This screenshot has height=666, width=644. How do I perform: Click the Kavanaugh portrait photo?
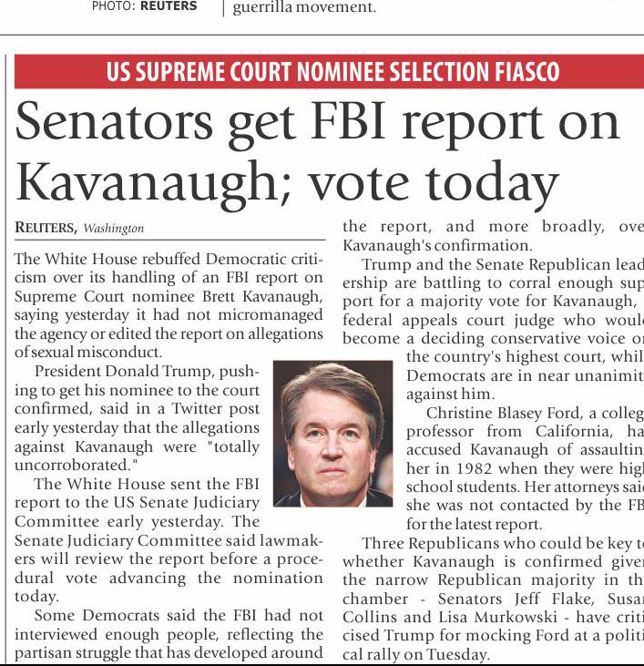pyautogui.click(x=332, y=433)
